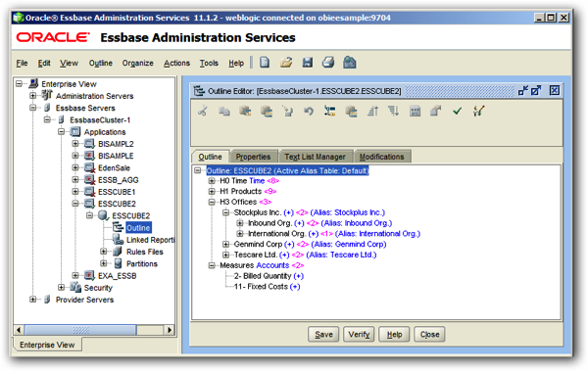This screenshot has width=588, height=371.
Task: Click the Open folder toolbar icon
Action: pos(286,63)
